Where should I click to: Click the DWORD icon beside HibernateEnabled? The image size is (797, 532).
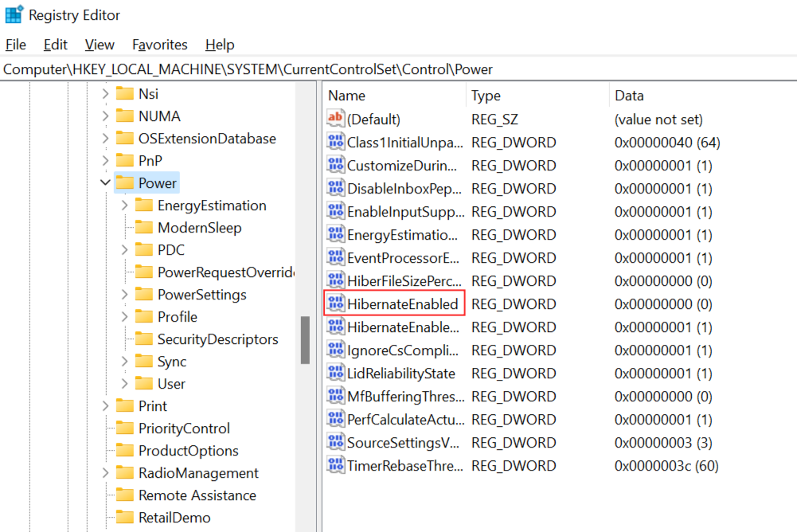coord(336,304)
